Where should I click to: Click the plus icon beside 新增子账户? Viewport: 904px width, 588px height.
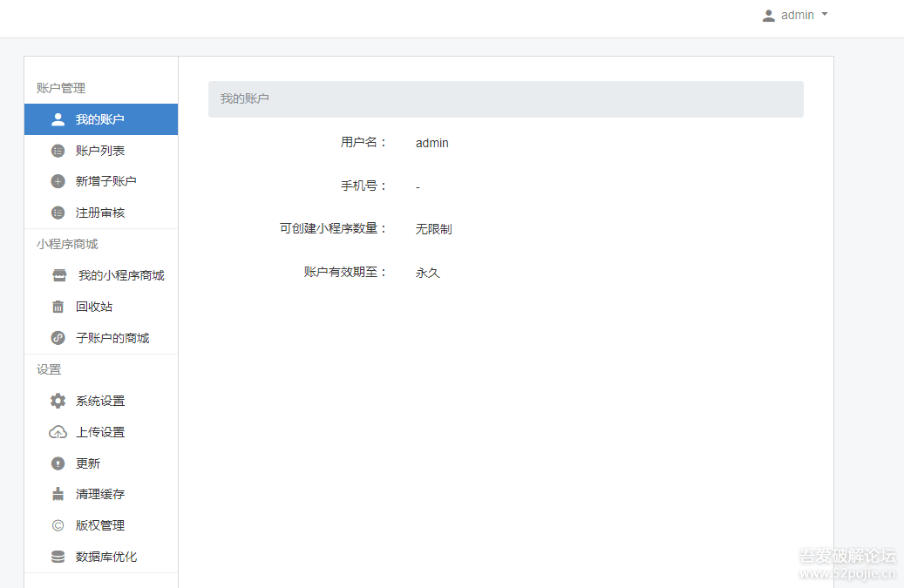[x=57, y=181]
